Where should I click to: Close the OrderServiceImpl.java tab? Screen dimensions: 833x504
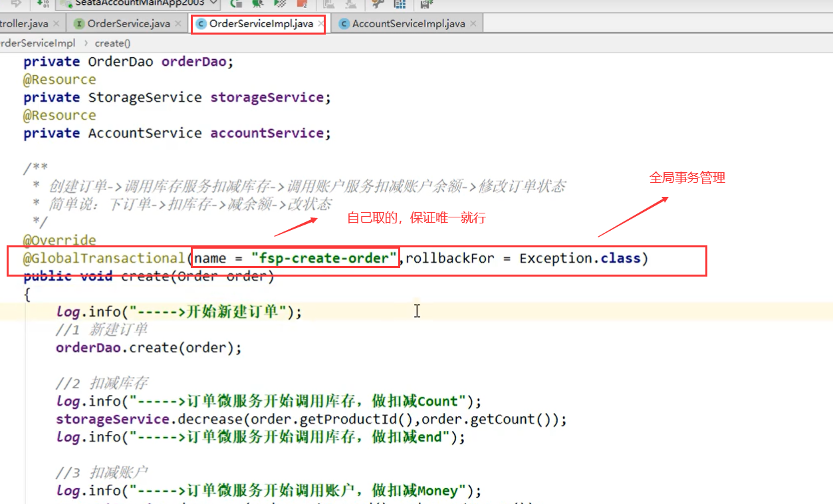(321, 24)
